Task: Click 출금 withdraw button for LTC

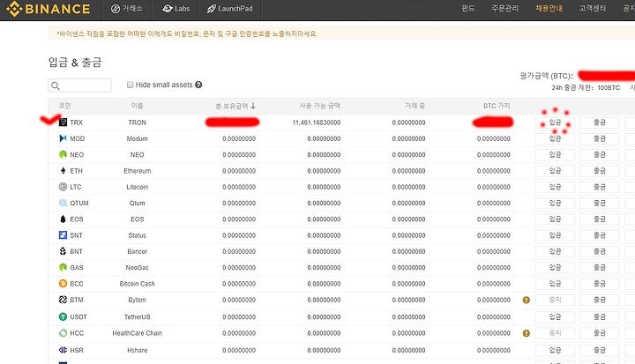Action: tap(600, 187)
